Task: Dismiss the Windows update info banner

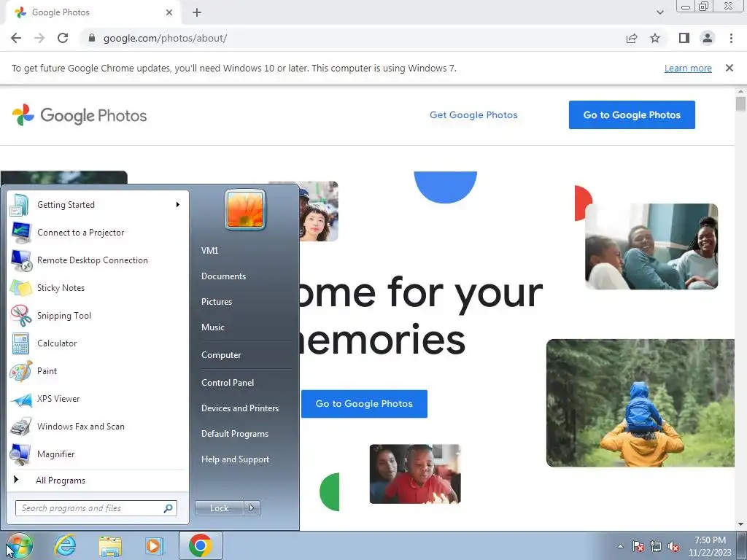Action: tap(729, 68)
